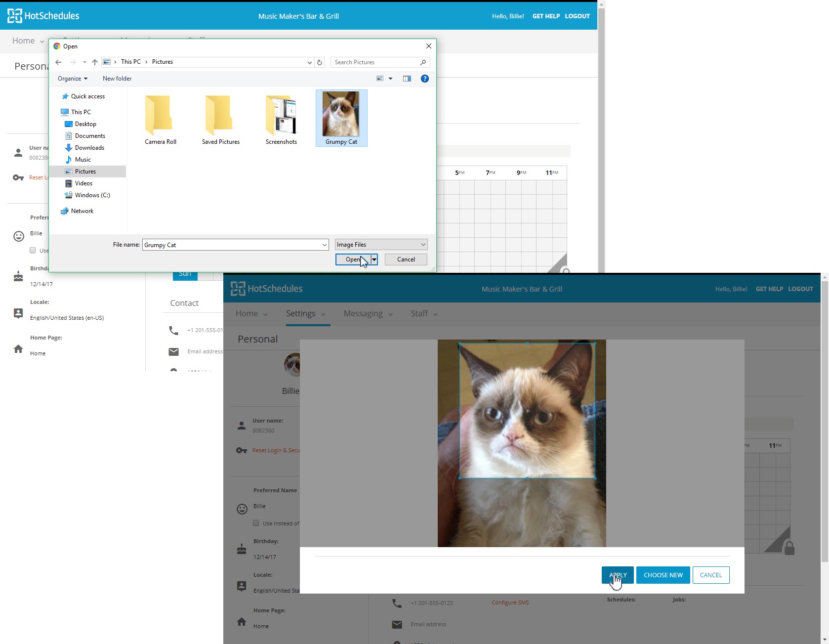The width and height of the screenshot is (829, 644).
Task: Click the home page house icon in lower window
Action: tap(242, 622)
